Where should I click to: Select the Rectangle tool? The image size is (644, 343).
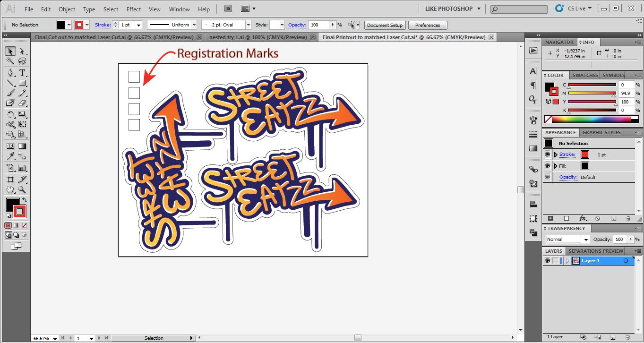(22, 83)
